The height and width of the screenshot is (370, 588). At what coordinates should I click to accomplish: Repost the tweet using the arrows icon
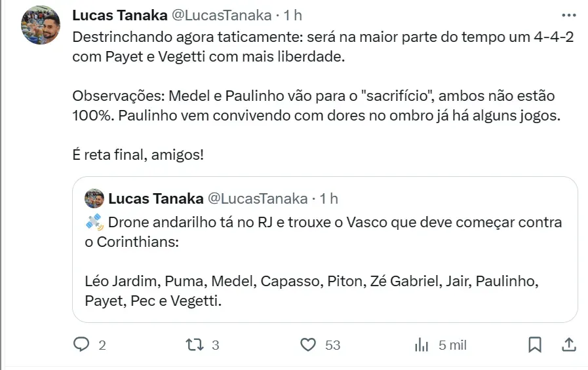tap(195, 344)
